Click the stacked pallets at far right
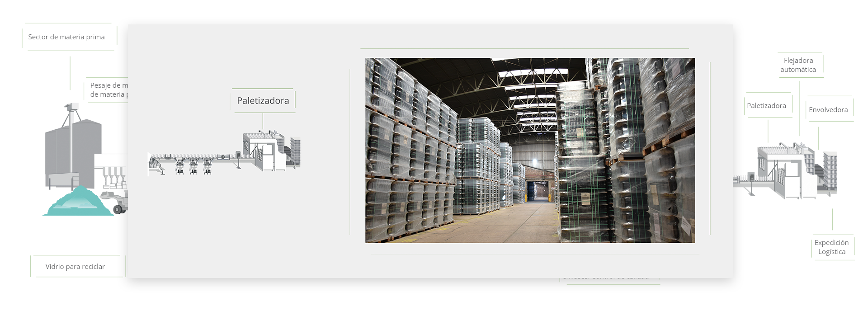Image resolution: width=868 pixels, height=311 pixels. (830, 172)
